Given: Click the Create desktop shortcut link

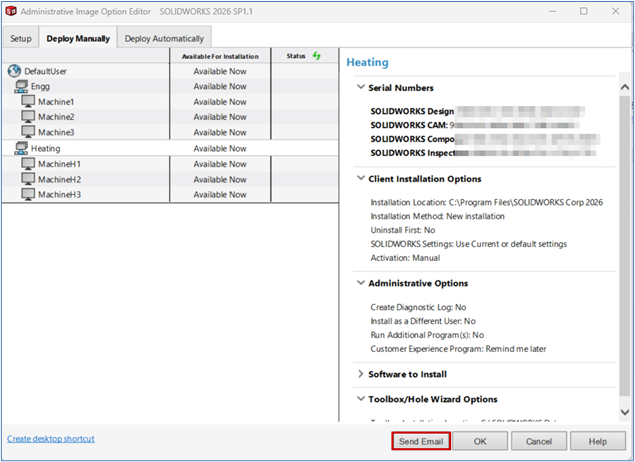Looking at the screenshot, I should [51, 439].
